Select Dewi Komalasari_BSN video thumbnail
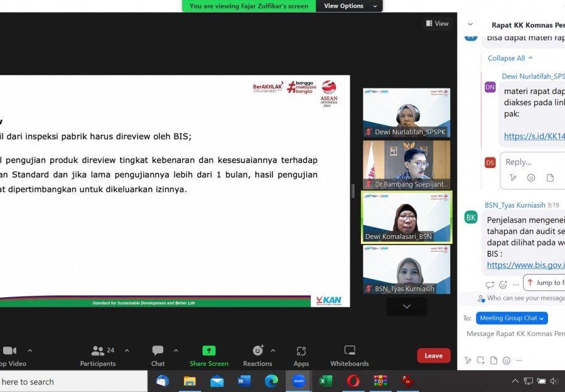 (x=406, y=218)
